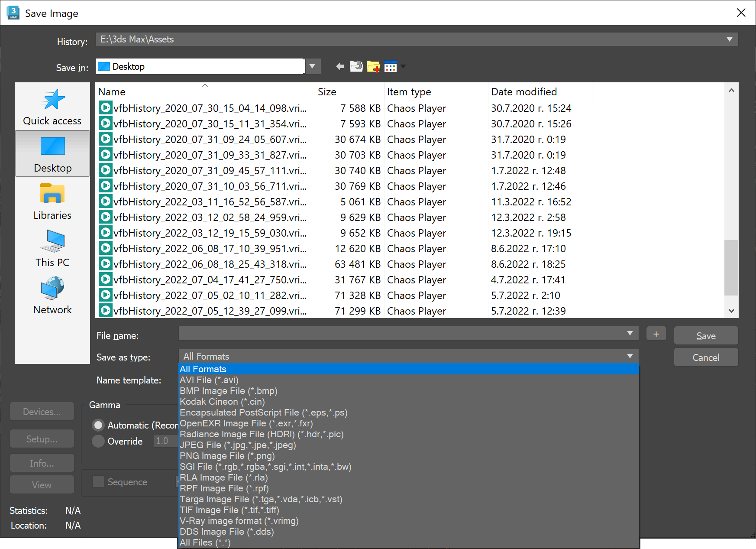Screen dimensions: 756x549
Task: Open the Quick access location
Action: click(x=52, y=107)
